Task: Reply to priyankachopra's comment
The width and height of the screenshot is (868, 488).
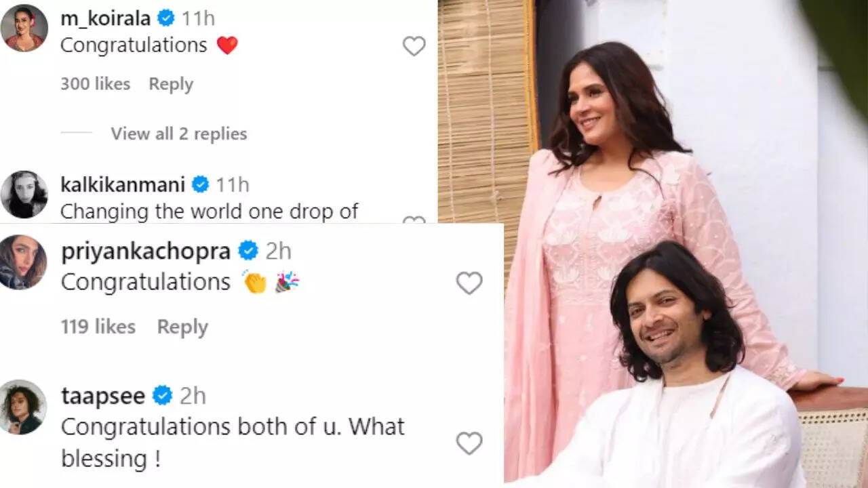Action: click(182, 327)
